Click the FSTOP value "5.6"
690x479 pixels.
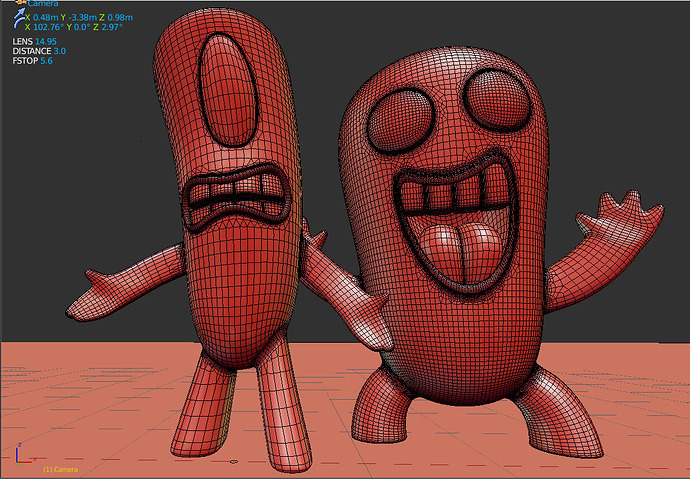[x=46, y=61]
